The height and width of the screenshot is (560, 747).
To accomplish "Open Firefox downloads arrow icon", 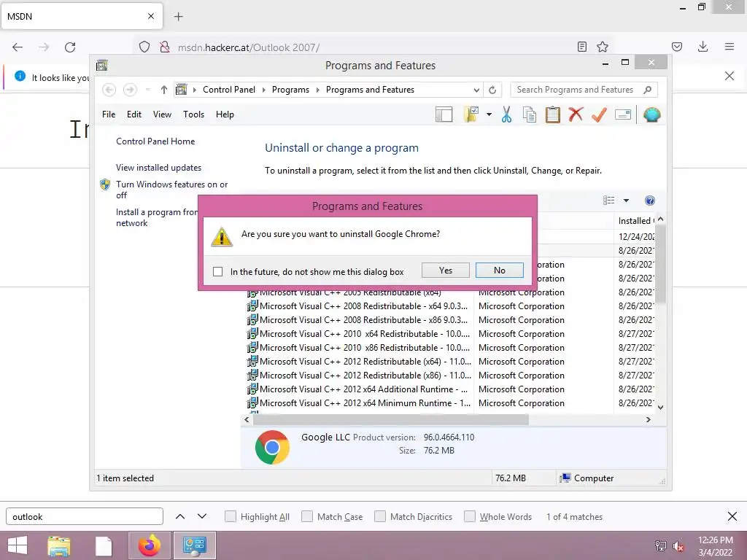I will pos(703,47).
